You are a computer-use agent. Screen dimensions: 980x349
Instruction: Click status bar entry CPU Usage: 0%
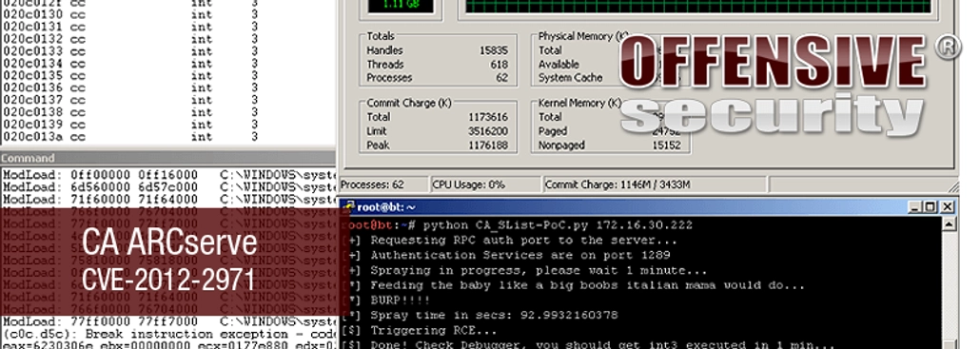[x=469, y=184]
